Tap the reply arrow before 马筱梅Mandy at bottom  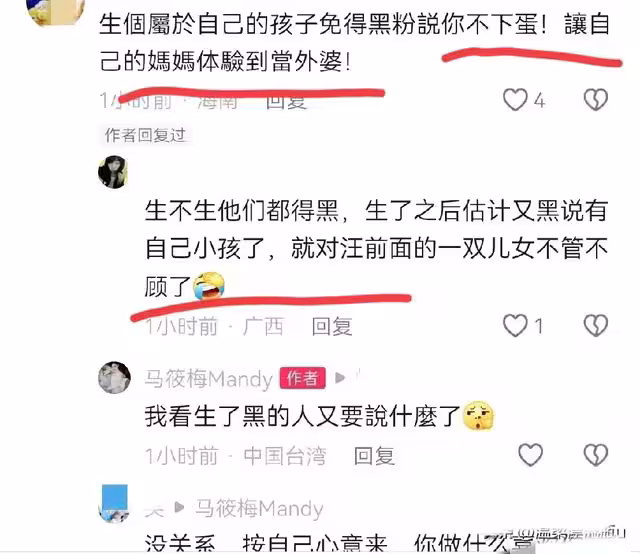(179, 507)
